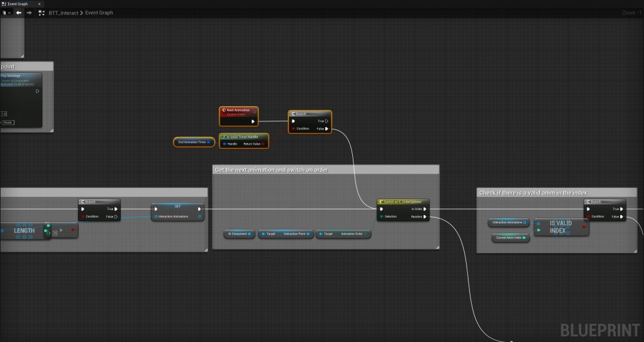Select the IS VALID INDEX node
This screenshot has height=342, width=644.
[561, 227]
